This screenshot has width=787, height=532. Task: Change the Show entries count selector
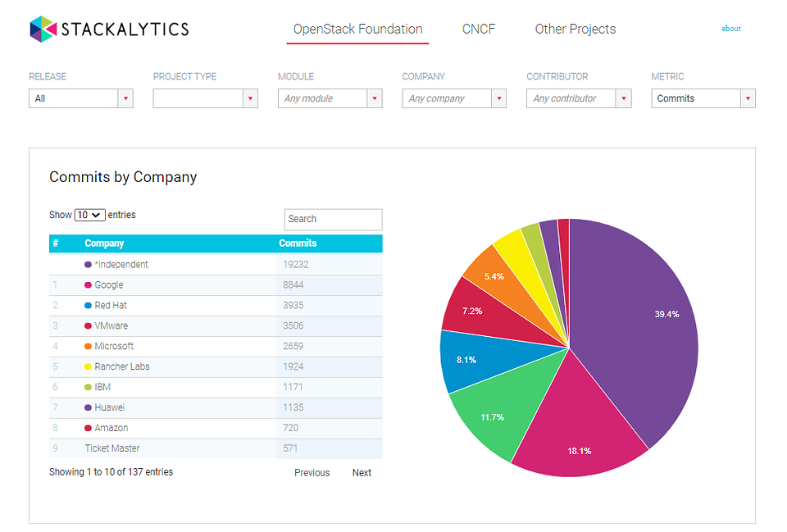pos(90,215)
